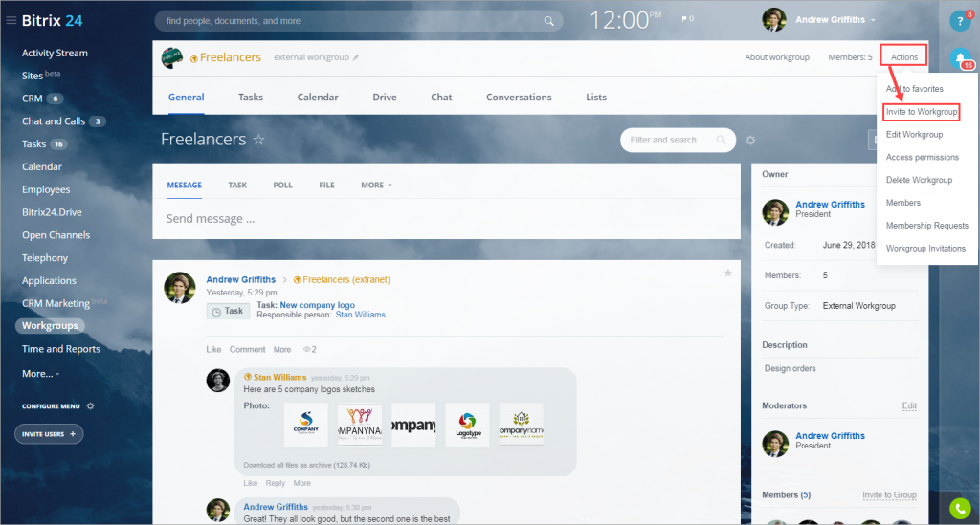The image size is (980, 525).
Task: Open the help question mark icon
Action: point(960,21)
